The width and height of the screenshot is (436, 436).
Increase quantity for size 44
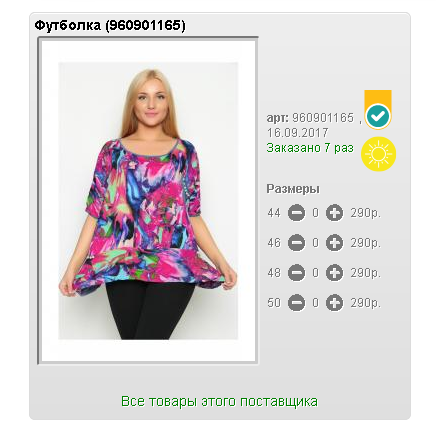pyautogui.click(x=334, y=213)
